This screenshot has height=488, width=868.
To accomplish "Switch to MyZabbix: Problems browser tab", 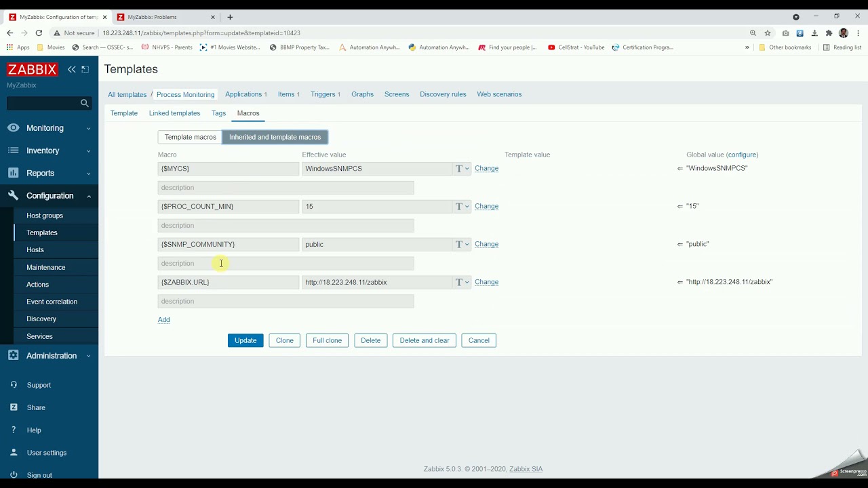I will (x=165, y=17).
